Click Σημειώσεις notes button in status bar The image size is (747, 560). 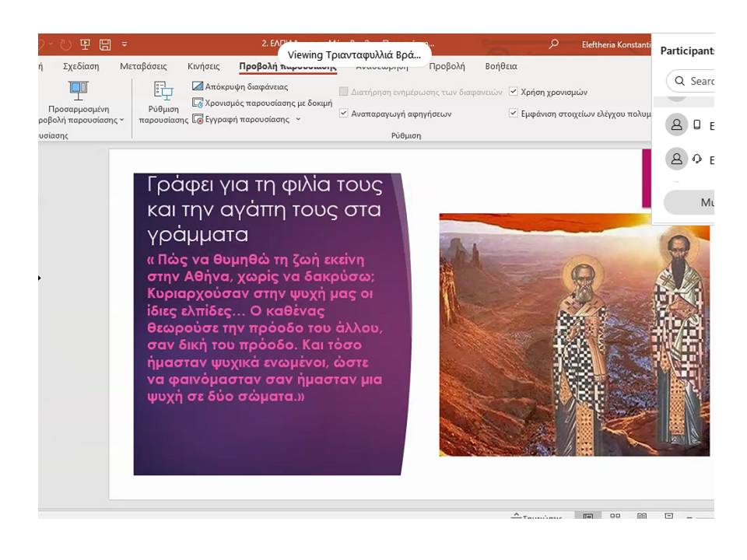pos(537,517)
